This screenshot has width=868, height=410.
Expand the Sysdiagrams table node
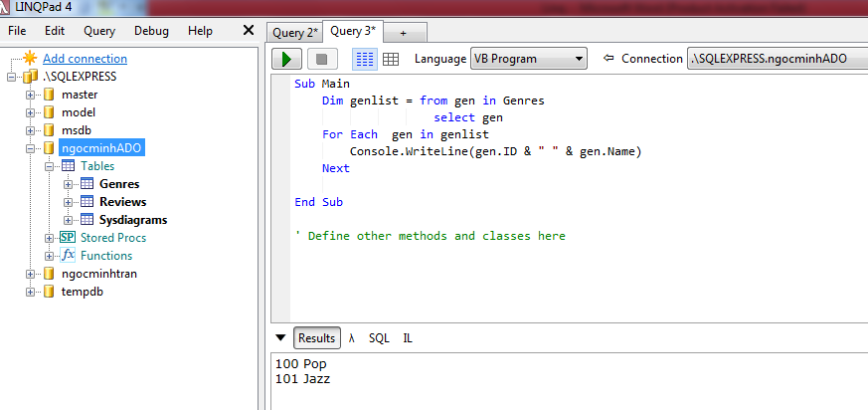point(68,220)
